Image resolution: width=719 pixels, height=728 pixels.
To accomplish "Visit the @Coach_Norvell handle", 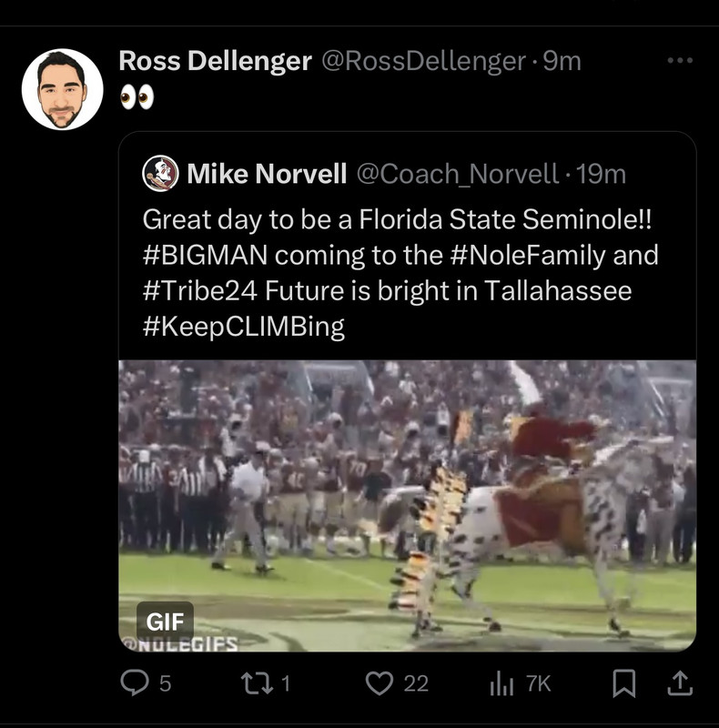I will tap(457, 174).
